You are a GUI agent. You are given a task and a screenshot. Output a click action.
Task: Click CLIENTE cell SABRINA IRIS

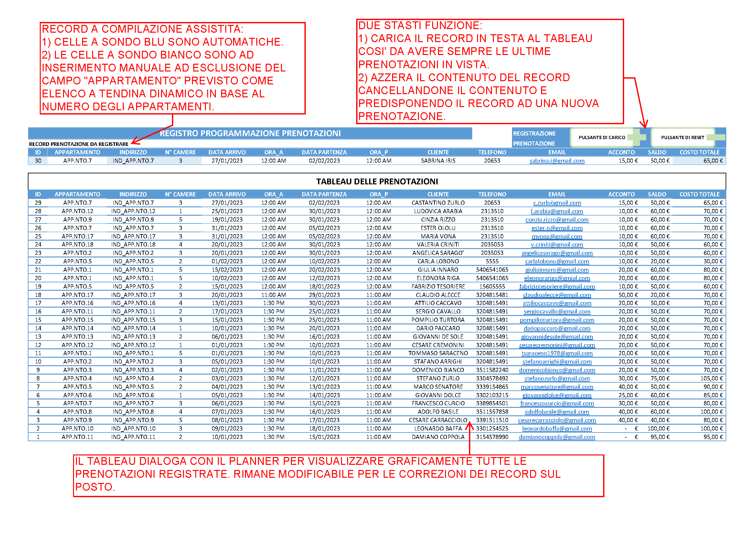438,161
